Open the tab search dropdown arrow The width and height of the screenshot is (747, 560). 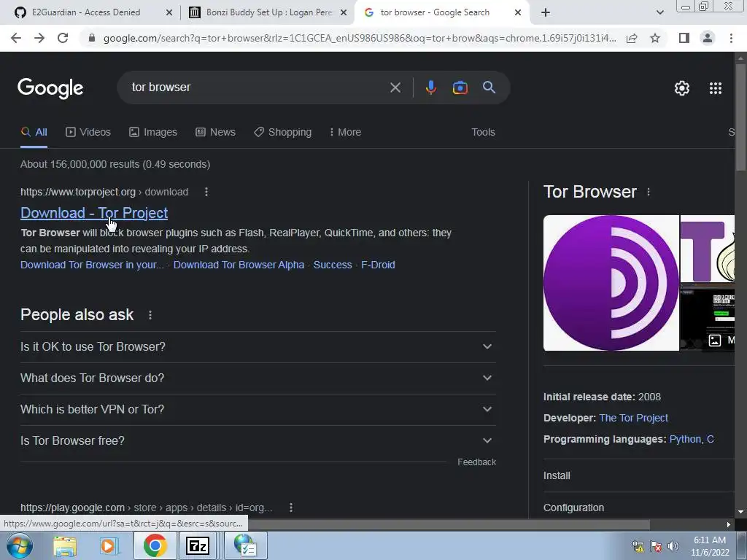(x=659, y=12)
